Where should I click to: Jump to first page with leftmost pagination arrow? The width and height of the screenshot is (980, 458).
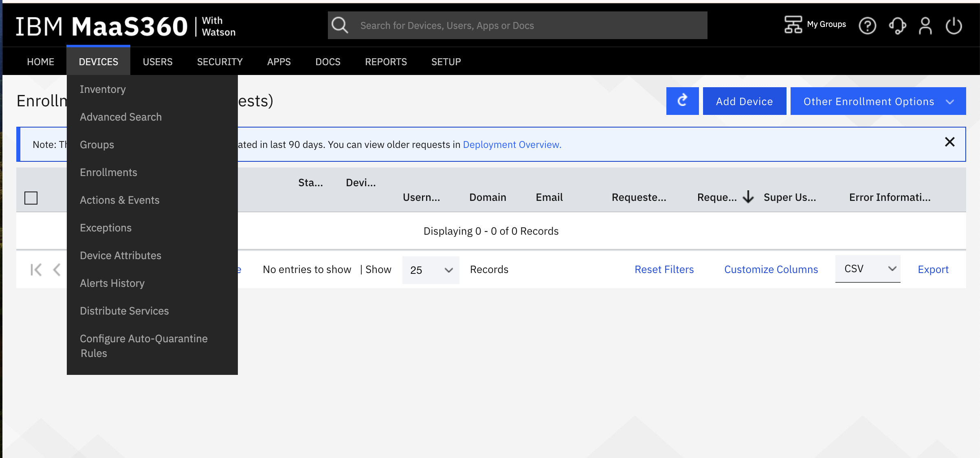coord(37,269)
